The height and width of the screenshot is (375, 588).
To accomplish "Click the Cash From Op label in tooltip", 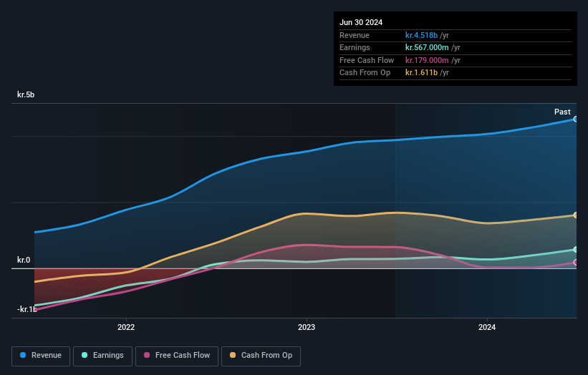I will click(x=365, y=73).
